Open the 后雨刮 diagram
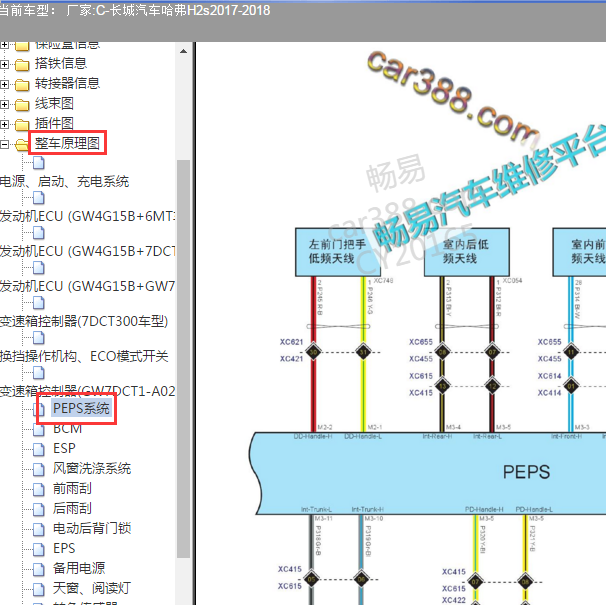 point(72,508)
